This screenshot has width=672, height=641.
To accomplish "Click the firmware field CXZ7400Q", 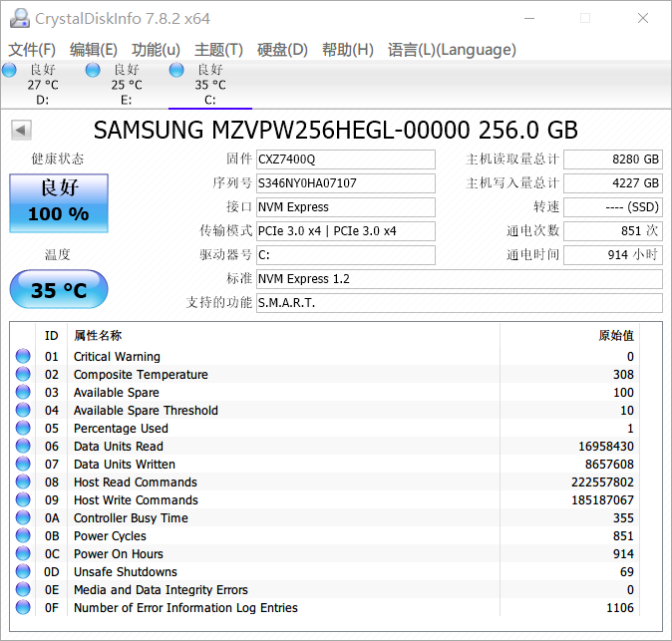I will click(x=346, y=160).
